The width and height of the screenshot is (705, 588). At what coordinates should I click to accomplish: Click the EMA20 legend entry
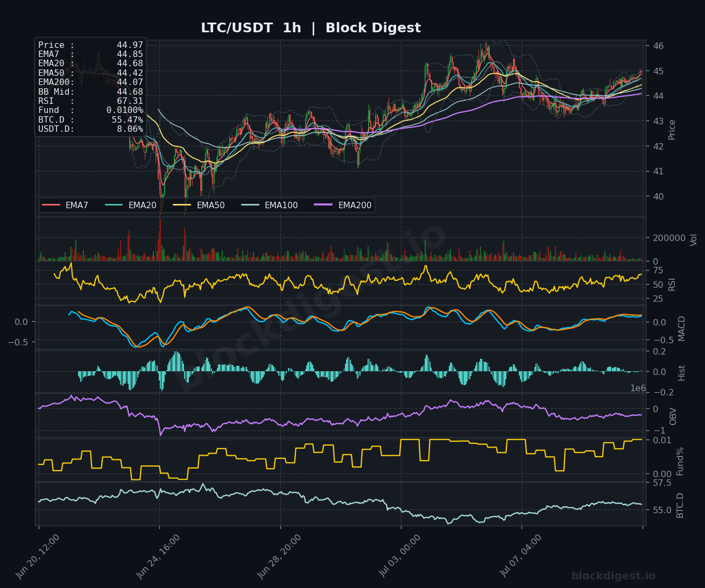(x=131, y=205)
